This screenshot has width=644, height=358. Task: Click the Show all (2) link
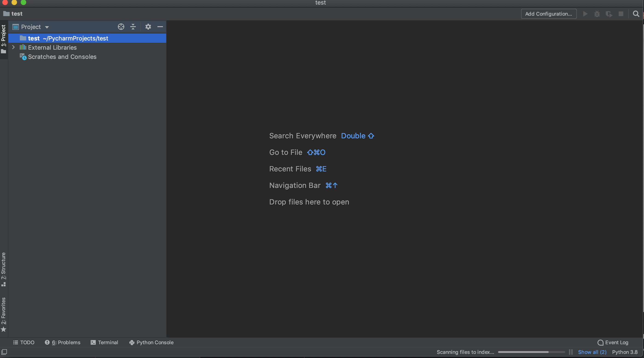(592, 352)
